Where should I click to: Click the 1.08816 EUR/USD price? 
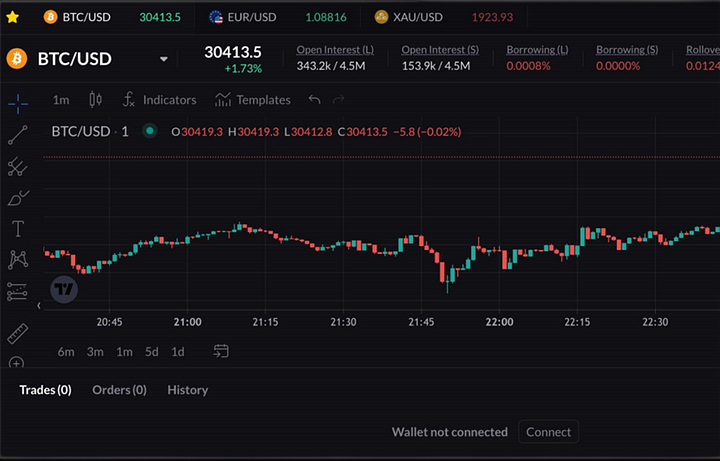click(x=326, y=17)
